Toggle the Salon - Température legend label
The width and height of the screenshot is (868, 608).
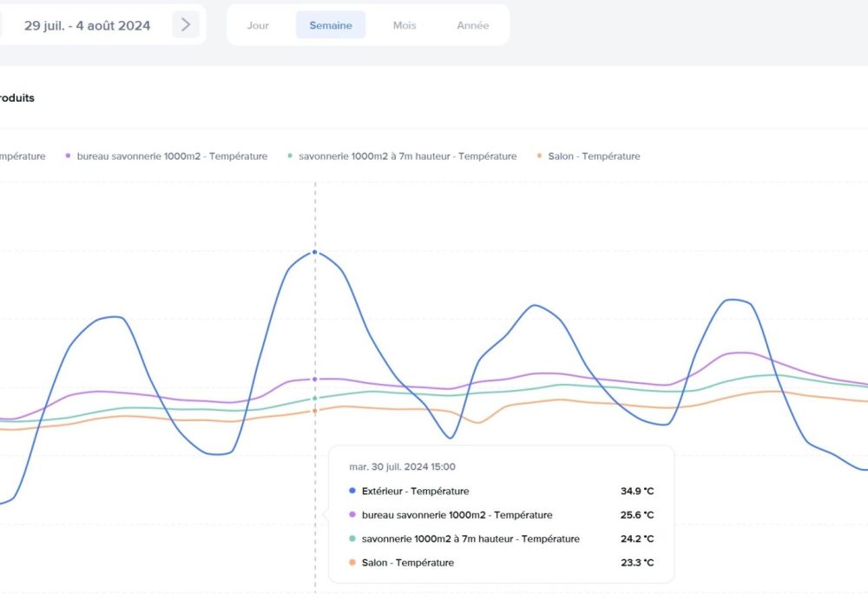tap(594, 156)
